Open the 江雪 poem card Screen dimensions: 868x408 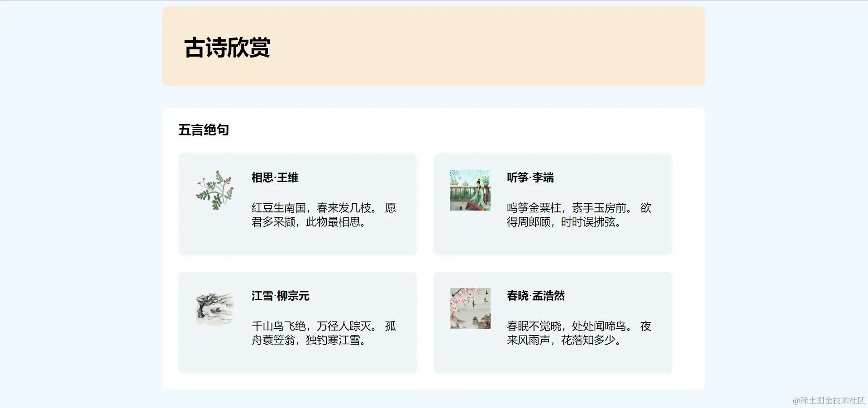(297, 322)
